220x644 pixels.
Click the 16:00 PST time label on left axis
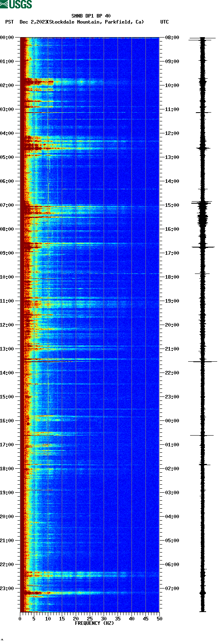tap(7, 421)
